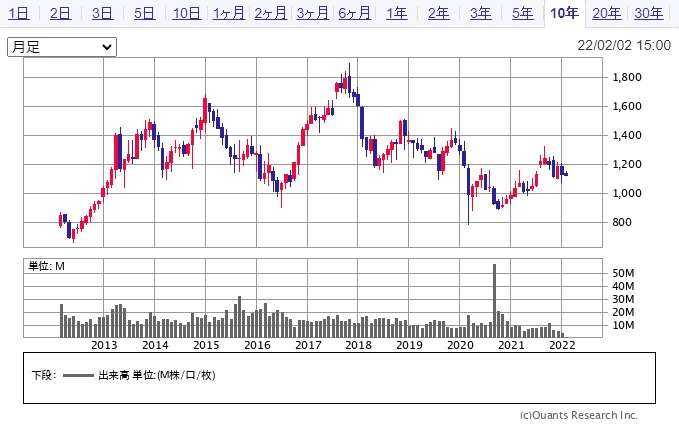
Task: Open the 30年 period chart
Action: coord(649,13)
